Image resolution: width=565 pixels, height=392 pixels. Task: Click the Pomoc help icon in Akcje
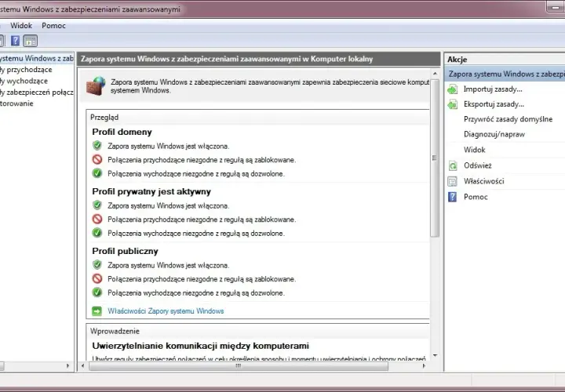click(452, 197)
